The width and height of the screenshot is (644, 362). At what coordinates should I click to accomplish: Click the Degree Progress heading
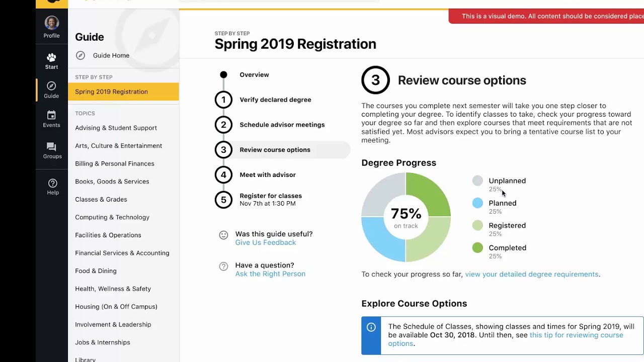pos(398,163)
